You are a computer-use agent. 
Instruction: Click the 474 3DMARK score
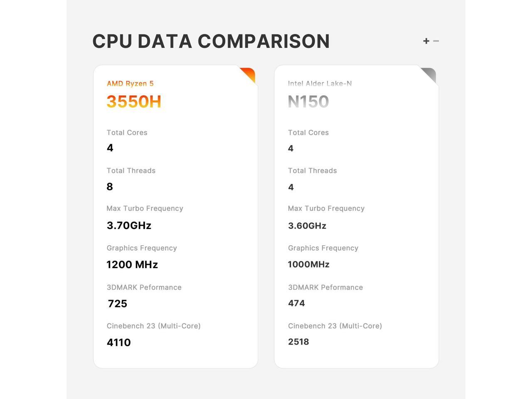[x=296, y=303]
